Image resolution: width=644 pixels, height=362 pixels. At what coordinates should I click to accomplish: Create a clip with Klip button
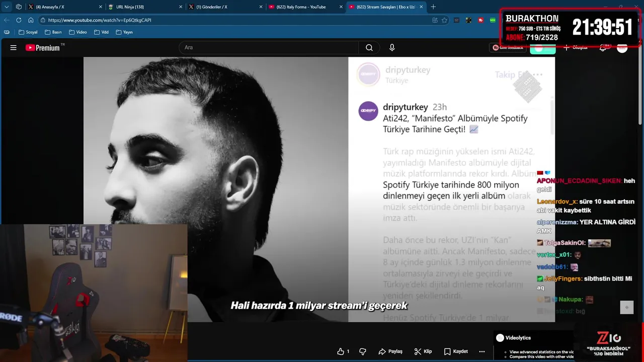pyautogui.click(x=423, y=351)
